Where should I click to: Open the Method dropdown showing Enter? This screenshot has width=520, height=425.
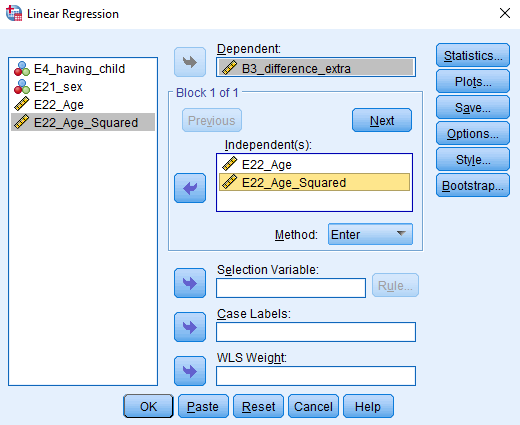pos(370,234)
